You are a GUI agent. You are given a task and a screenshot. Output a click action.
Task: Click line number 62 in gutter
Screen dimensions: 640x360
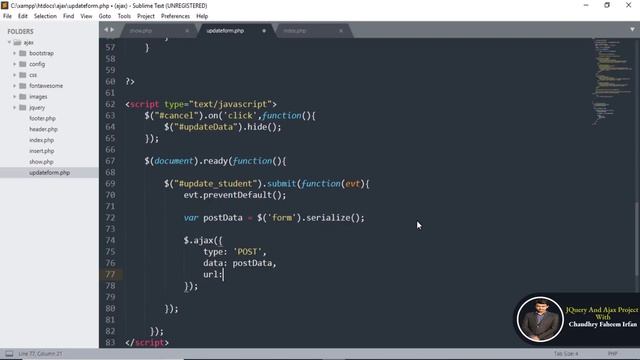click(x=110, y=104)
